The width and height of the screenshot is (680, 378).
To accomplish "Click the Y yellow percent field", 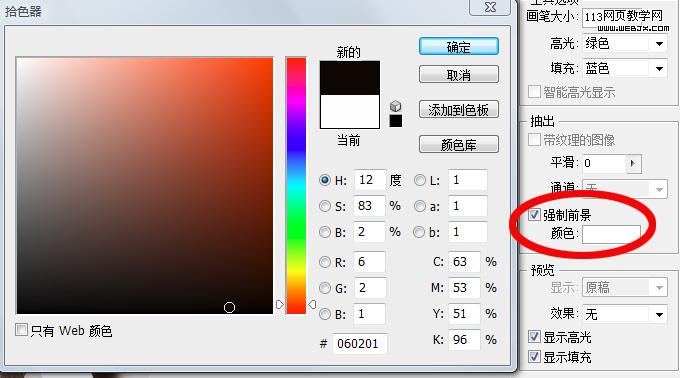I will (x=464, y=314).
